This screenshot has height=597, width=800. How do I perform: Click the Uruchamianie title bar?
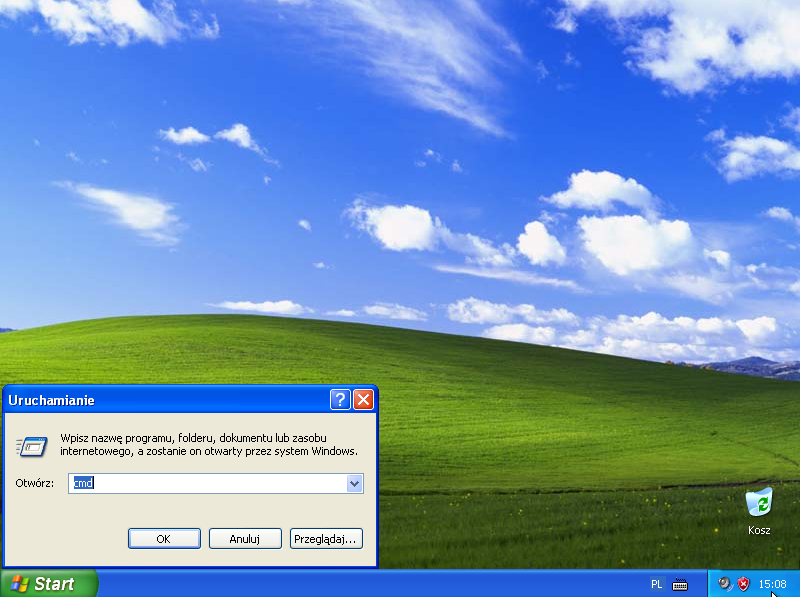point(160,400)
